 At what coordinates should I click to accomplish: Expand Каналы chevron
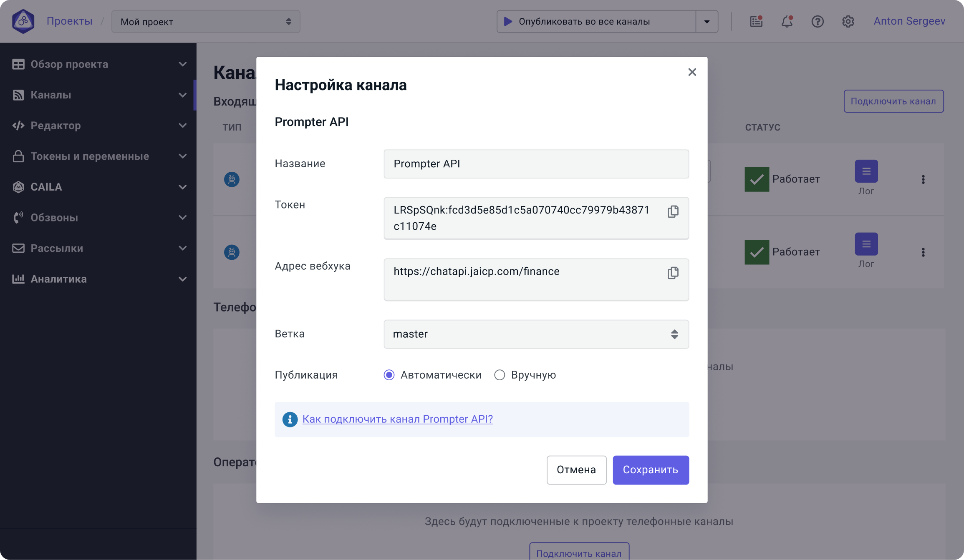(182, 95)
